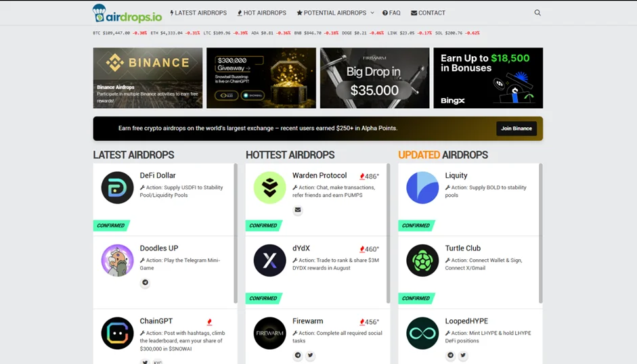Viewport: 637px width, 364px height.
Task: Click the Telegram icon under Doodles UP
Action: click(145, 282)
